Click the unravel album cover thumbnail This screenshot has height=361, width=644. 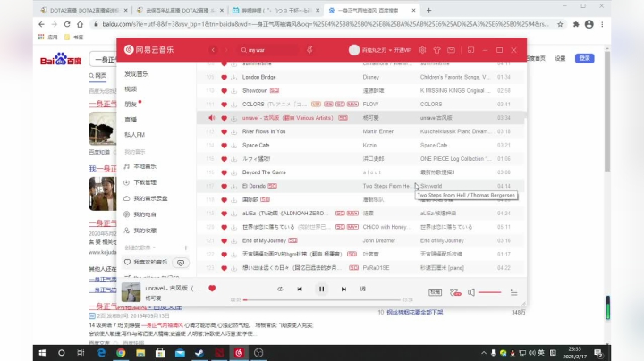131,292
